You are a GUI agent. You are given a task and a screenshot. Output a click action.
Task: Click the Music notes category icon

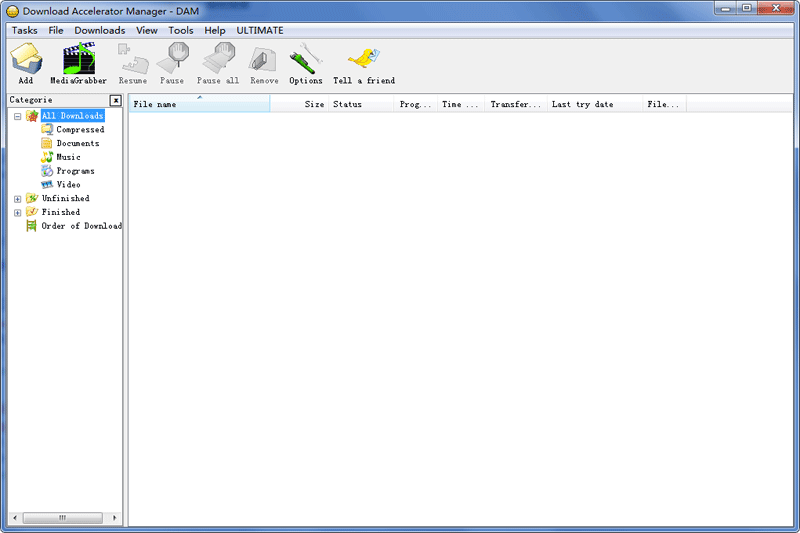pos(47,157)
